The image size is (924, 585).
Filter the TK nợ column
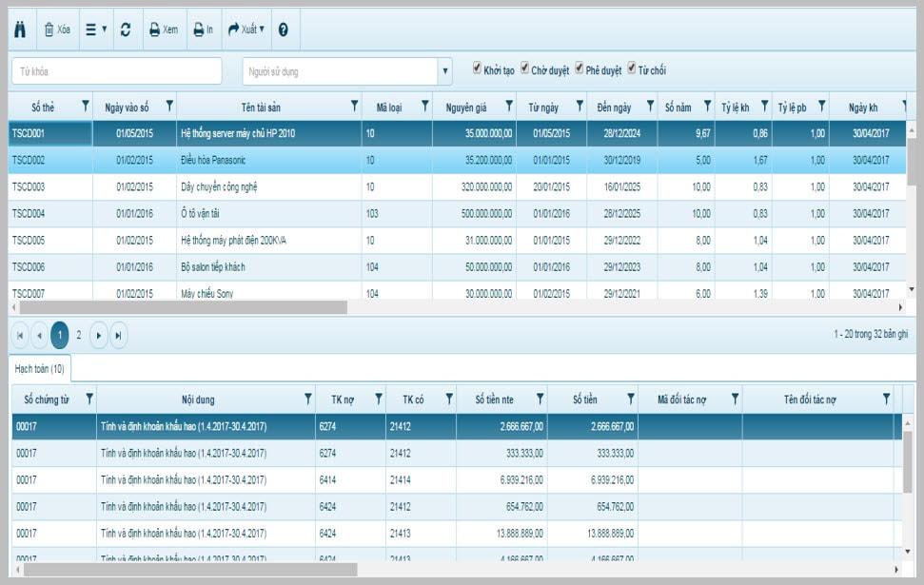379,399
